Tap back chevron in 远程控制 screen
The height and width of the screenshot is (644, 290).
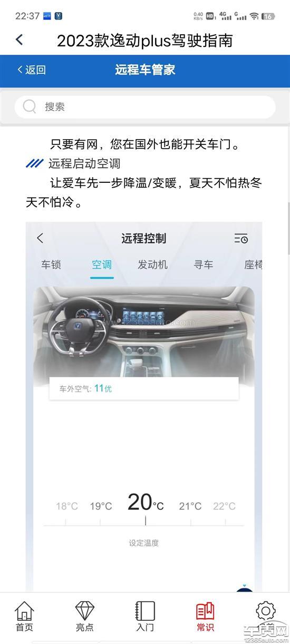[40, 238]
